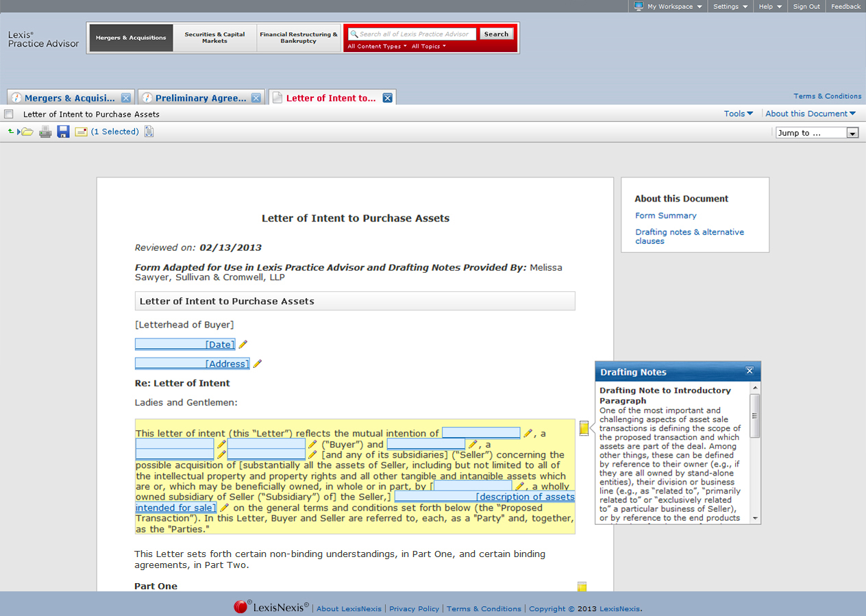Click the pencil icon next to the [Date] field
866x616 pixels.
tap(243, 345)
